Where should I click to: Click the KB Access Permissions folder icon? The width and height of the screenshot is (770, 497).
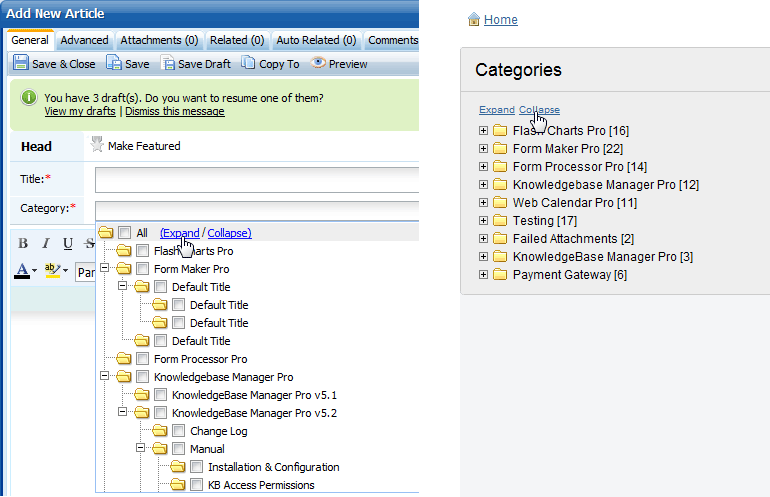click(x=178, y=485)
